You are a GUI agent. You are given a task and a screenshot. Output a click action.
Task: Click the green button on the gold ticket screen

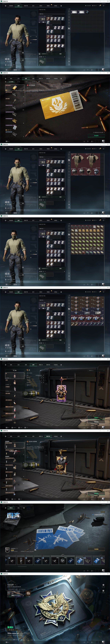(96, 136)
